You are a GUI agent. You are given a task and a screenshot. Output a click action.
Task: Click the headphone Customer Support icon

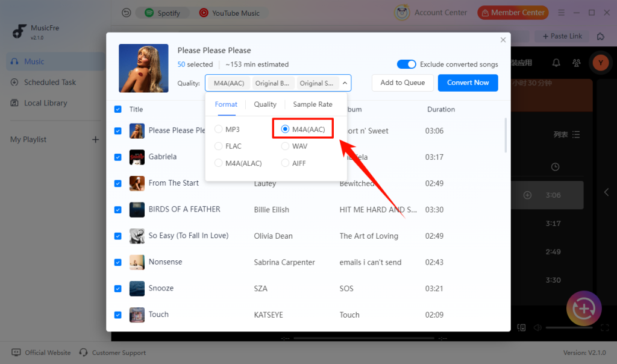(83, 352)
